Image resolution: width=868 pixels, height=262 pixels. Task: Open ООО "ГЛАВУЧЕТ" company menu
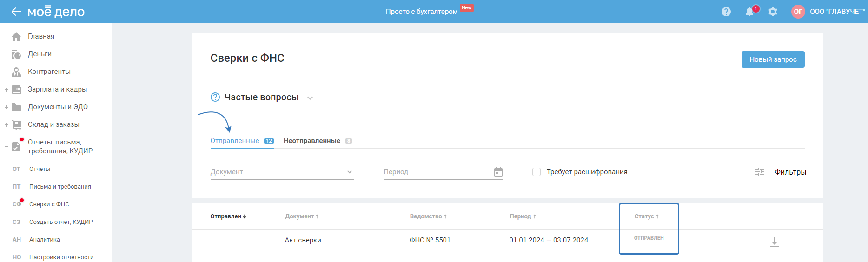[x=838, y=12]
